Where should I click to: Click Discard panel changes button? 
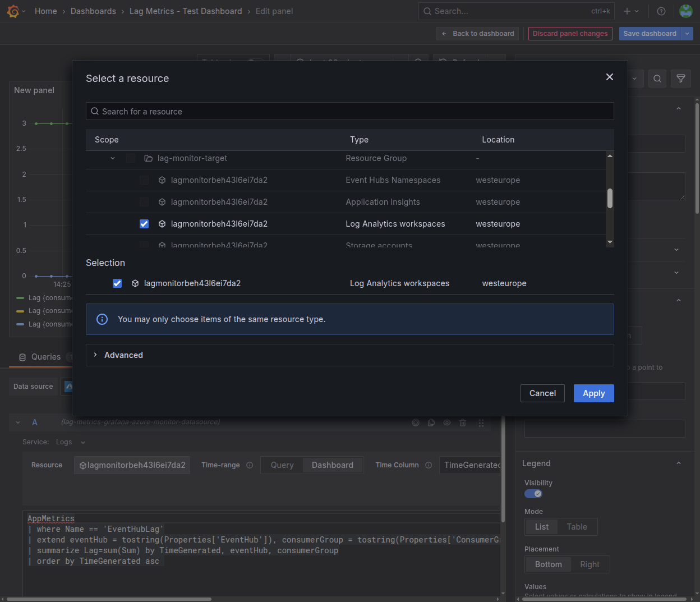[x=570, y=34]
